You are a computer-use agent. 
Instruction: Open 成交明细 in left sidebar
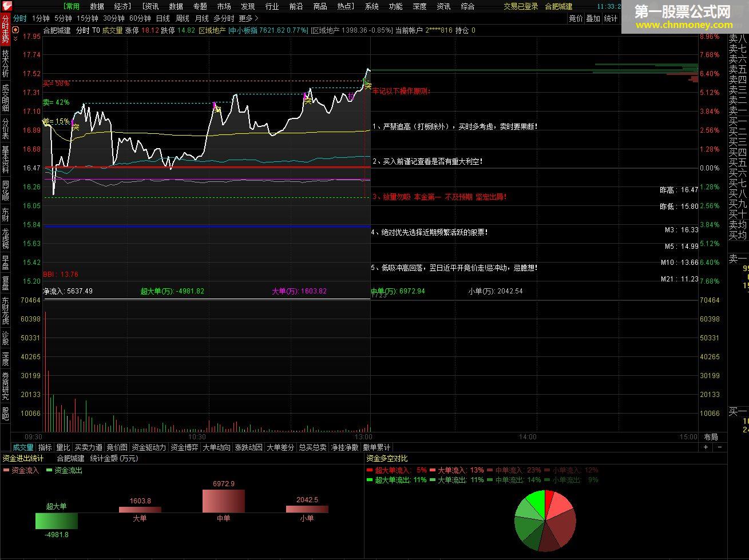pyautogui.click(x=5, y=97)
